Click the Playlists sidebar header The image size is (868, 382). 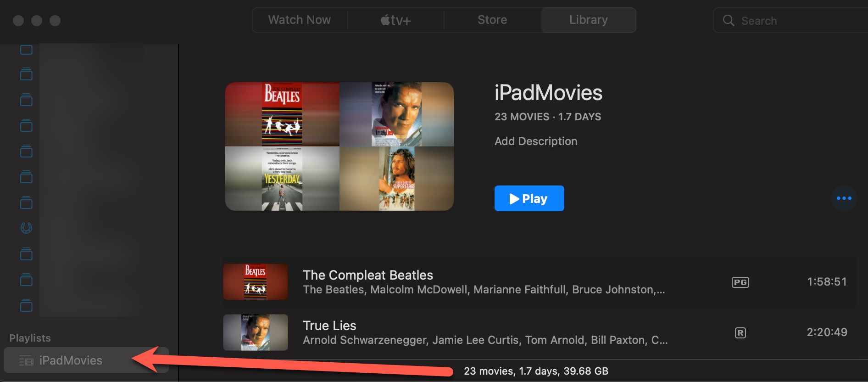[30, 338]
